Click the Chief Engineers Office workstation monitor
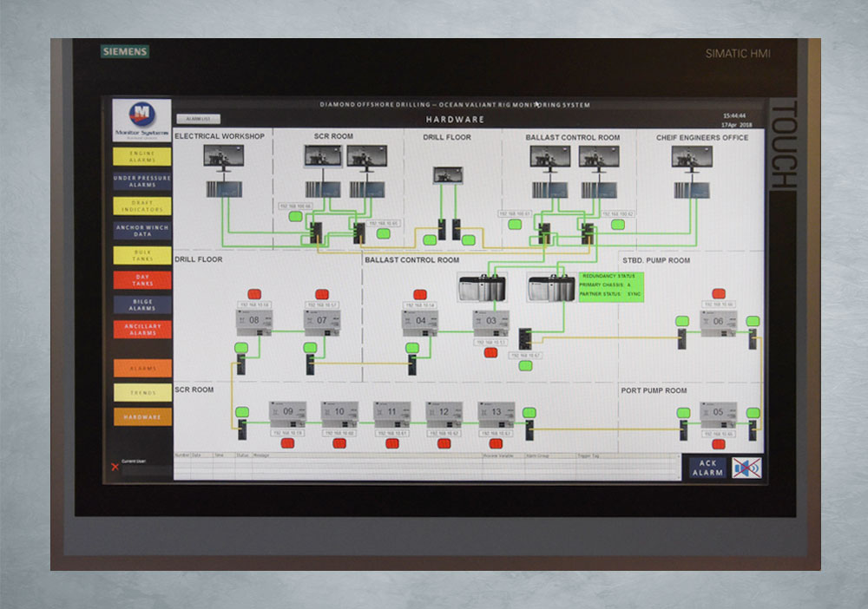This screenshot has width=868, height=609. 691,156
